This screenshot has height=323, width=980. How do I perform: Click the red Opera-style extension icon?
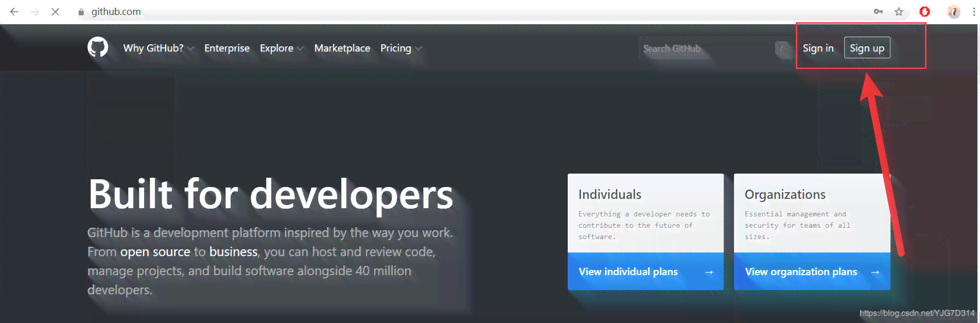(925, 11)
